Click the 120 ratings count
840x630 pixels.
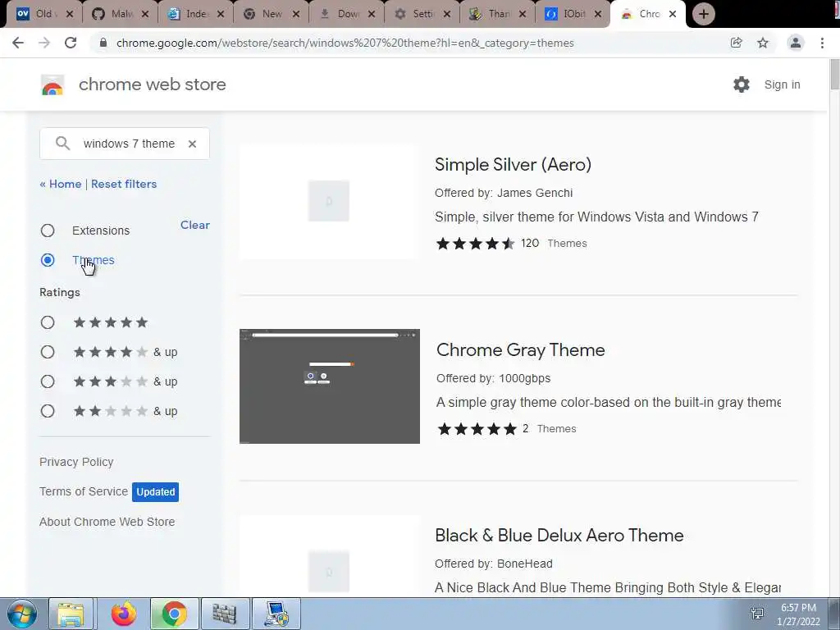[530, 243]
